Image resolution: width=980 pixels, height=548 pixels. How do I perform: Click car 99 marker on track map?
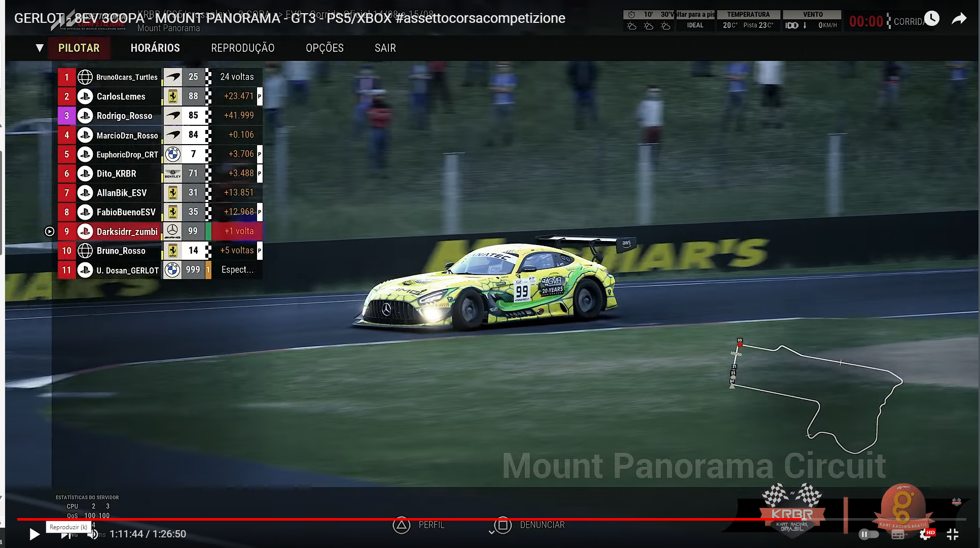coord(740,344)
